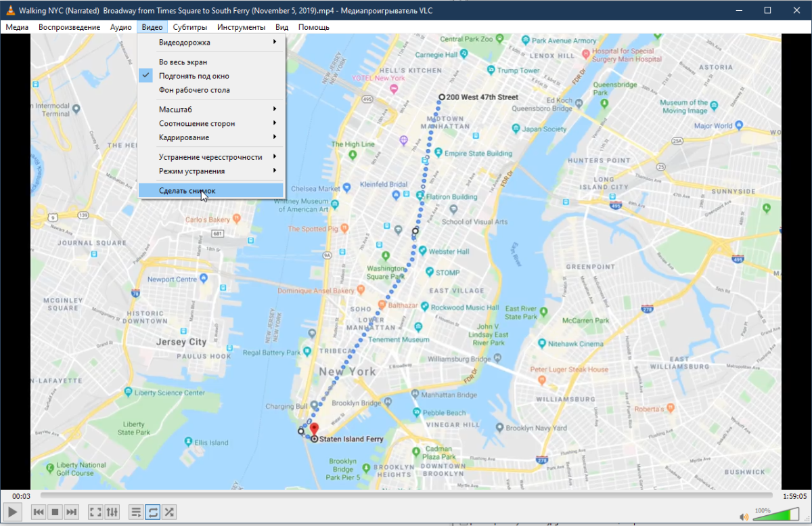This screenshot has width=812, height=526.
Task: Skip to next media item
Action: point(72,512)
